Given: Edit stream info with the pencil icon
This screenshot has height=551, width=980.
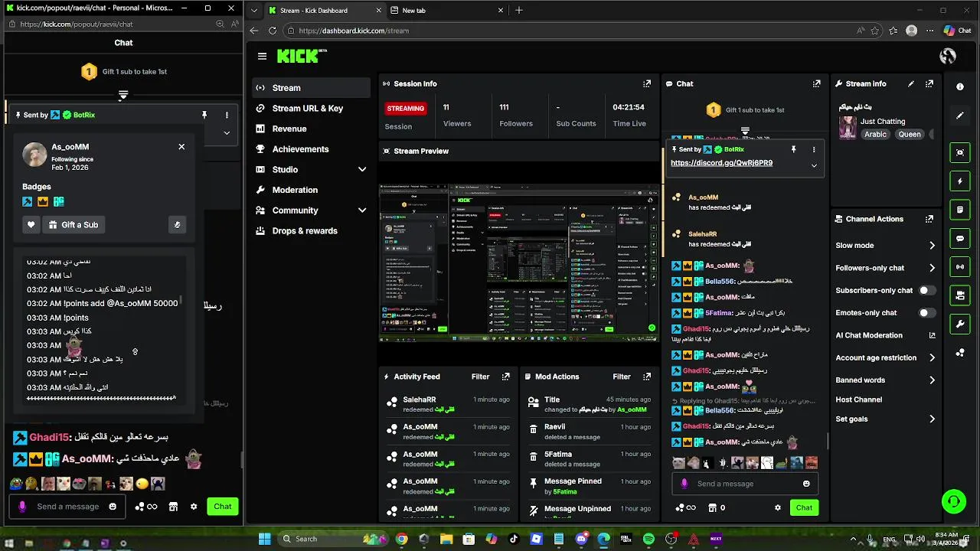Looking at the screenshot, I should pyautogui.click(x=911, y=83).
